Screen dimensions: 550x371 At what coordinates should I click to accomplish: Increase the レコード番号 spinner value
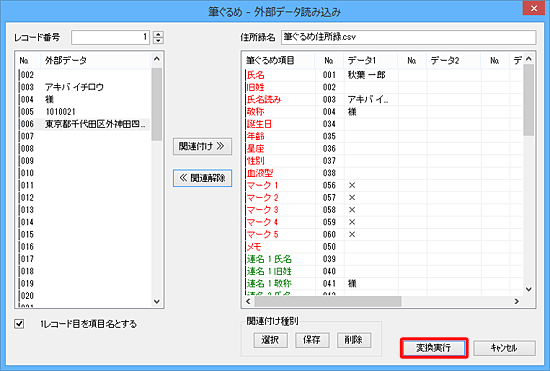coord(159,34)
